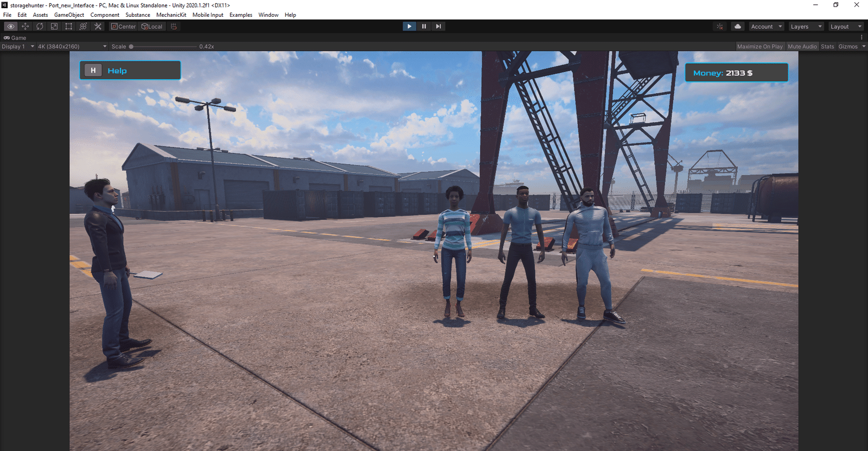The image size is (868, 451).
Task: Select the Rect tool
Action: (x=69, y=26)
